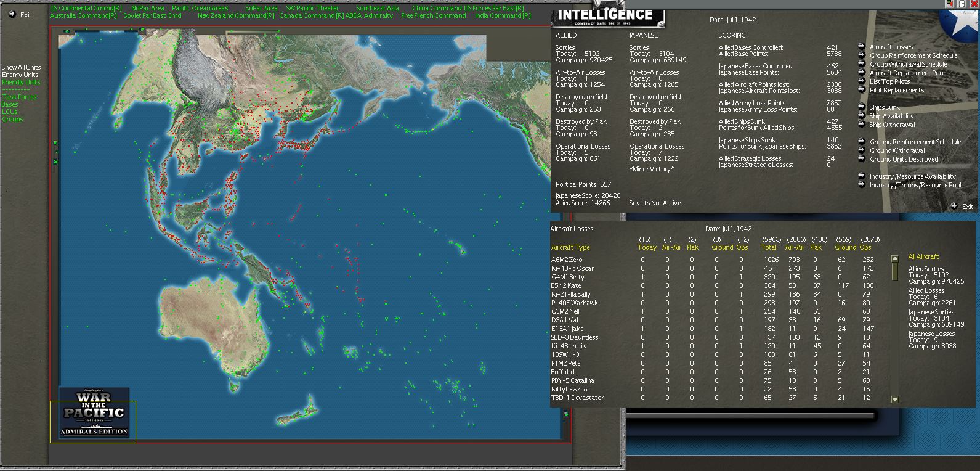Select the India Command [R] filter
Screen dimensions: 980x471
(503, 16)
